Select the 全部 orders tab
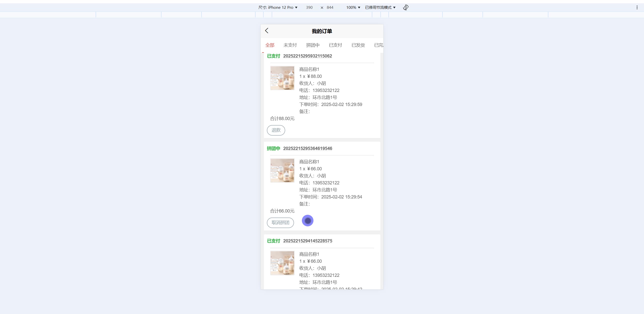Screen dimensions: 644x314 pyautogui.click(x=270, y=45)
